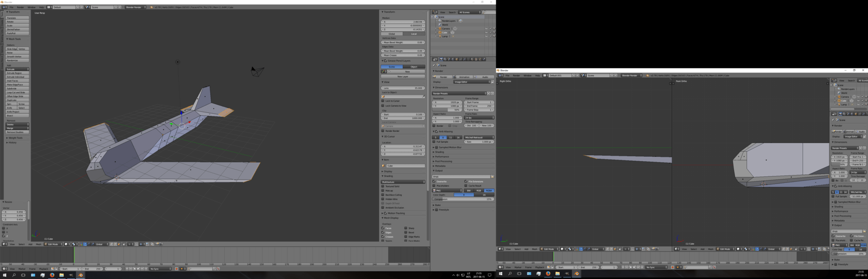868x279 pixels.
Task: Click the New Layer grease pencil button
Action: [x=403, y=76]
